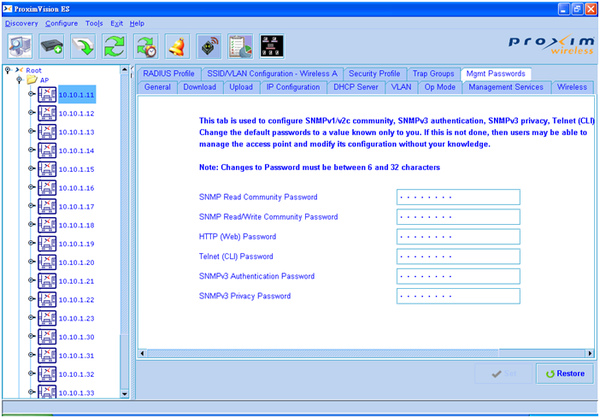Click the device icon for 10.10.1.17
Screen dimensions: 600x418
click(47, 206)
